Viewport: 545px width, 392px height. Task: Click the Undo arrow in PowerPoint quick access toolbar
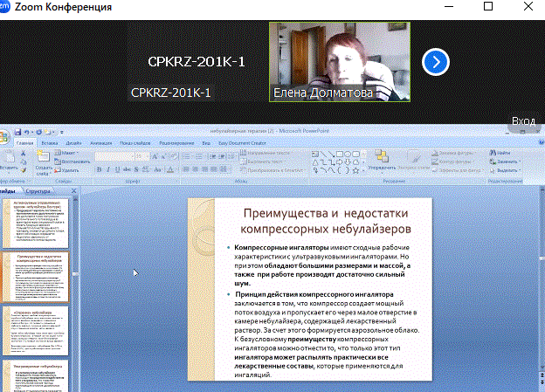27,132
